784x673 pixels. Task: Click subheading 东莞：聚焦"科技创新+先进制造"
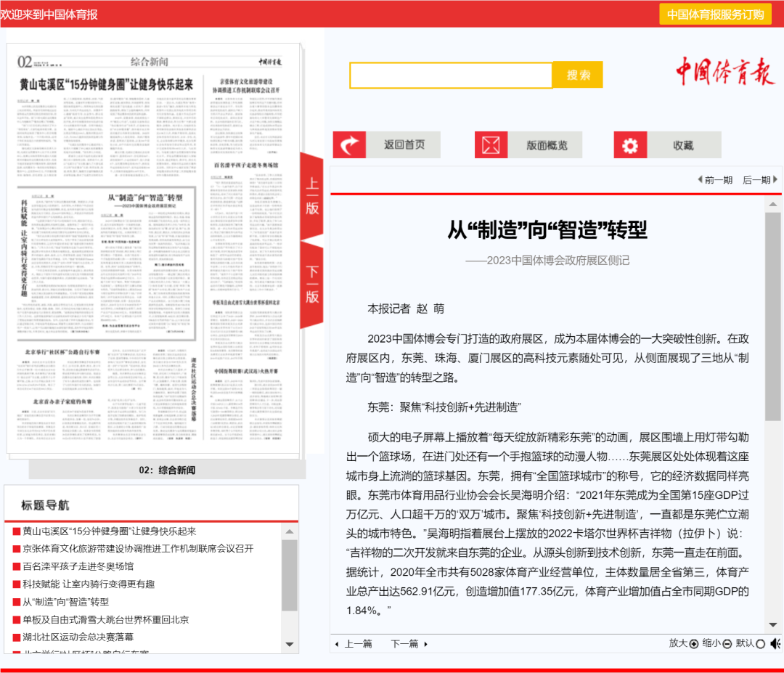pyautogui.click(x=444, y=407)
